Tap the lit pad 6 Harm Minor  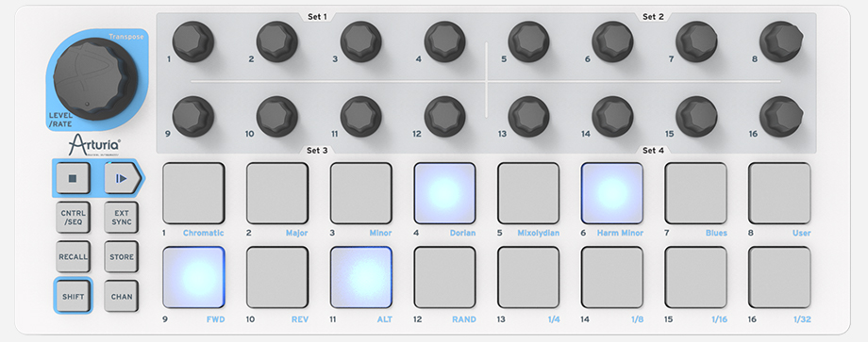[x=611, y=193]
